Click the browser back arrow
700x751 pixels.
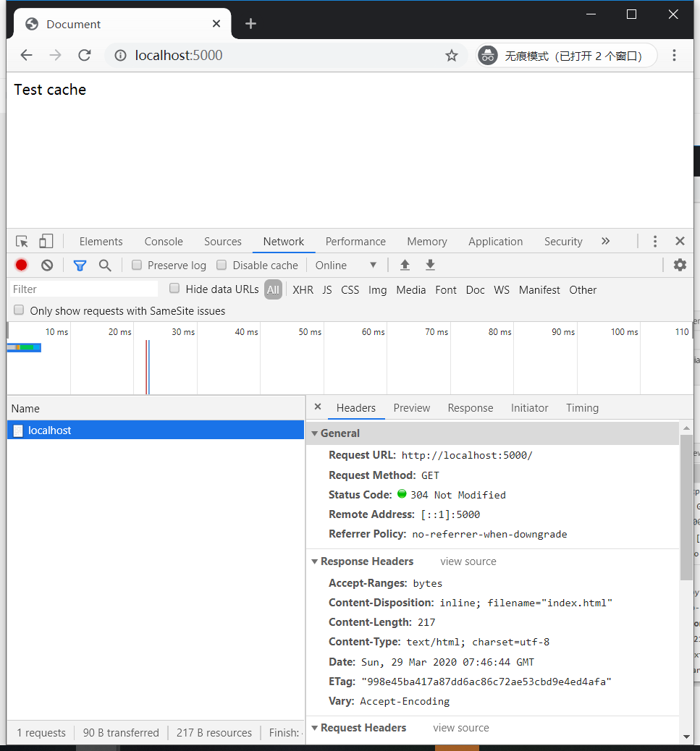pyautogui.click(x=26, y=56)
